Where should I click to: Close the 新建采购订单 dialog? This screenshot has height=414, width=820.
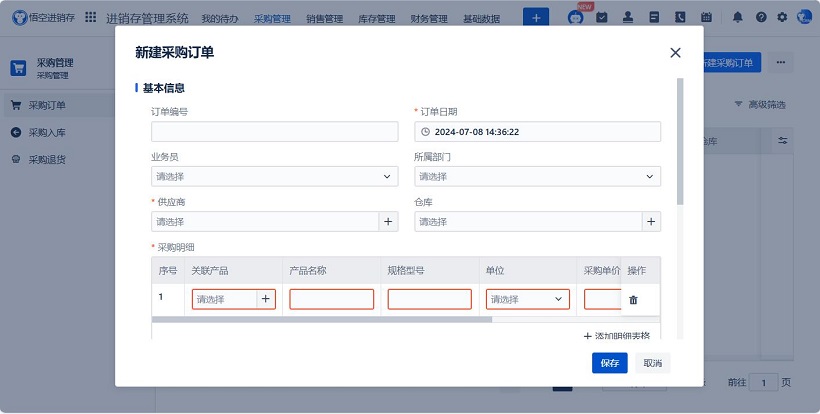click(x=675, y=53)
